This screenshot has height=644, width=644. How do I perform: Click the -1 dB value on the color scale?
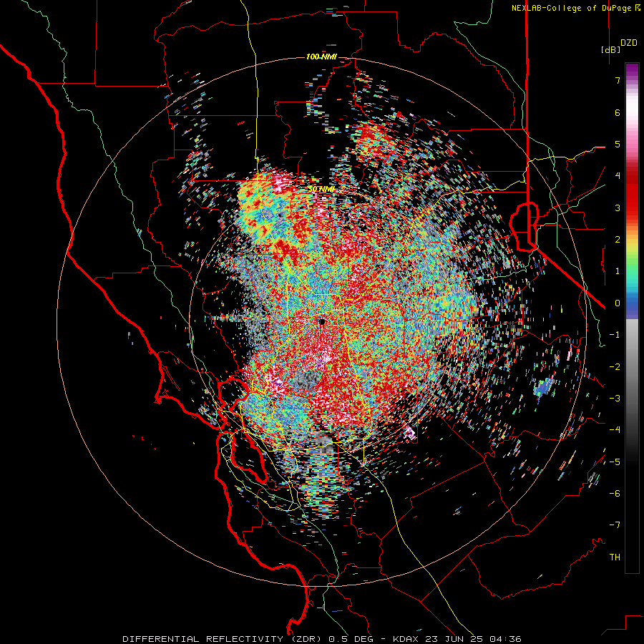(615, 335)
